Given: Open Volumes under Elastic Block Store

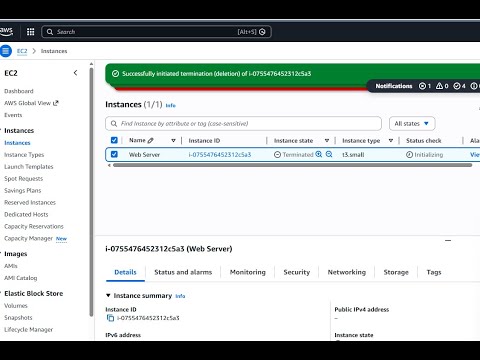Looking at the screenshot, I should point(16,306).
